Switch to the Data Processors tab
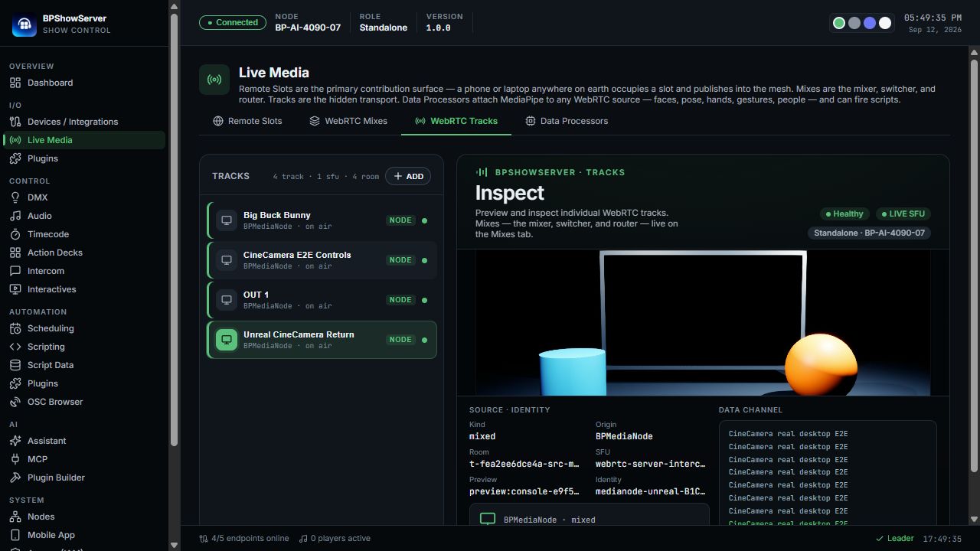980x551 pixels. click(567, 121)
